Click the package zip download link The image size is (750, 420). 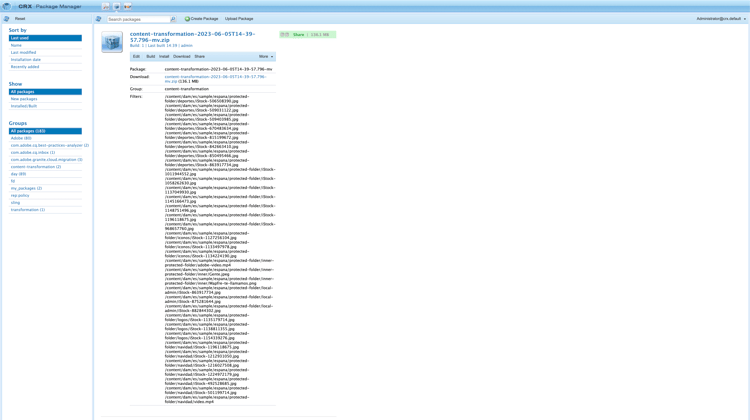pyautogui.click(x=215, y=79)
